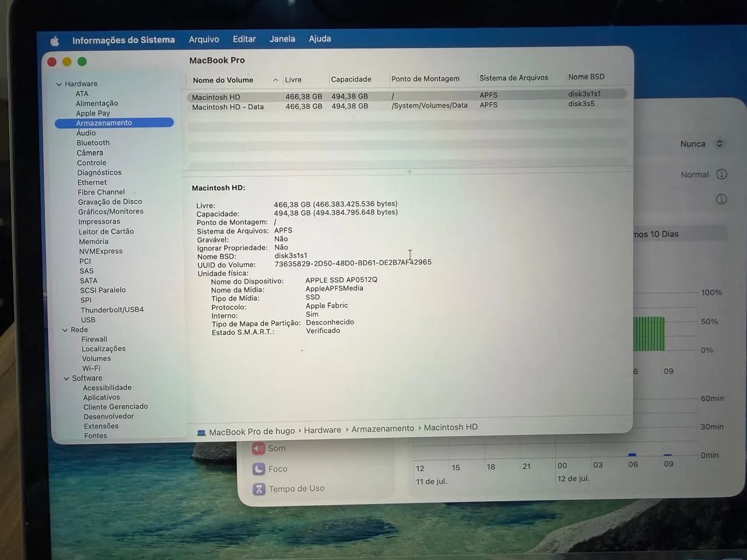Select Extensões under Software
The width and height of the screenshot is (747, 560).
[101, 426]
